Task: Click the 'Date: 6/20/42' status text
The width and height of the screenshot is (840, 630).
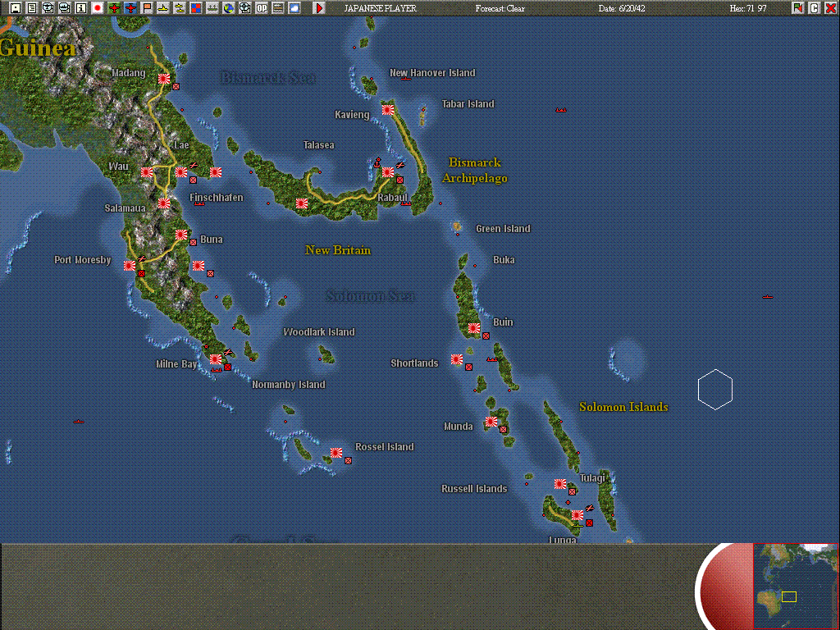Action: 623,8
